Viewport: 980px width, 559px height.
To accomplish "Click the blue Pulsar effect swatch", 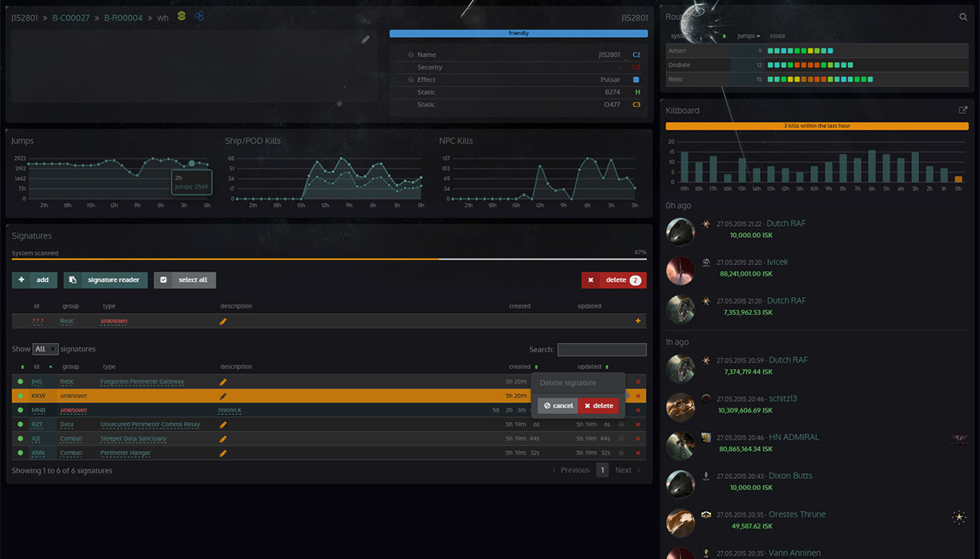I will [637, 80].
